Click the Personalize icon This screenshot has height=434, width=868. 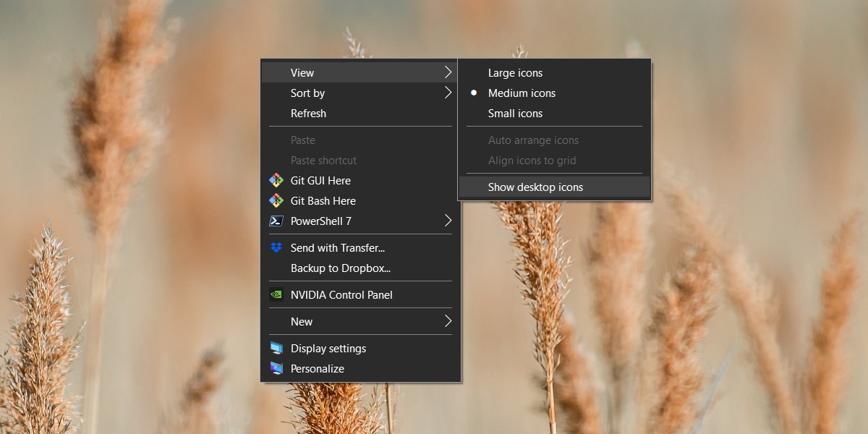[276, 369]
